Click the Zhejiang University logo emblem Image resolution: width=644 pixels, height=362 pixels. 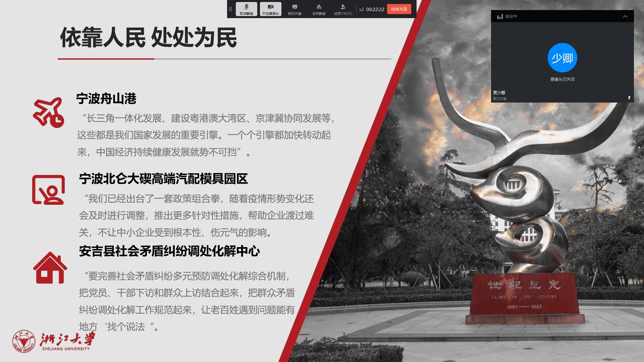(24, 341)
